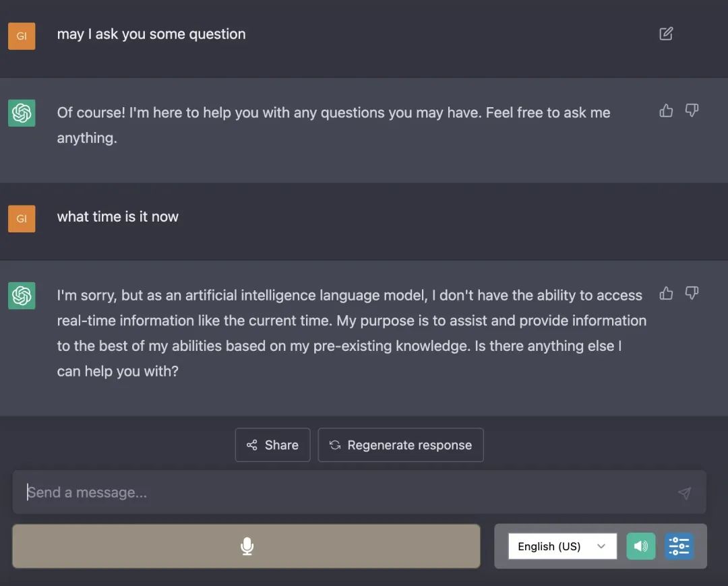Open the blue sliders settings button
This screenshot has height=586, width=728.
coord(679,546)
